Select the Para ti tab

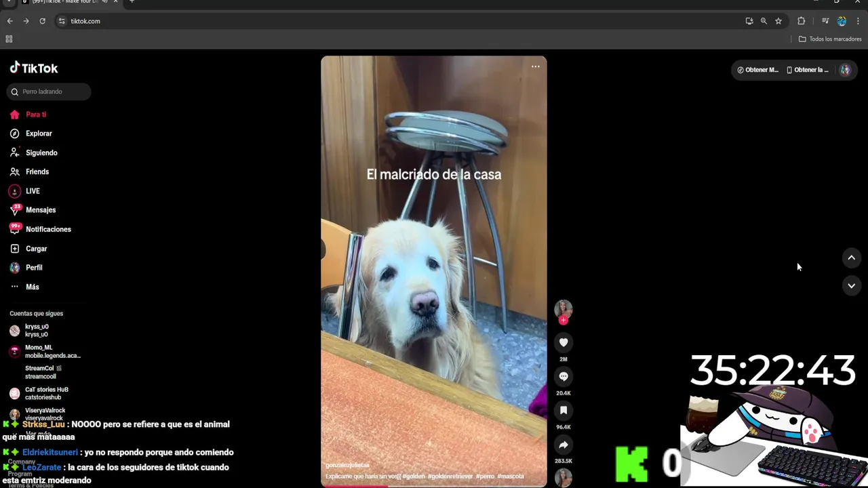(28, 115)
